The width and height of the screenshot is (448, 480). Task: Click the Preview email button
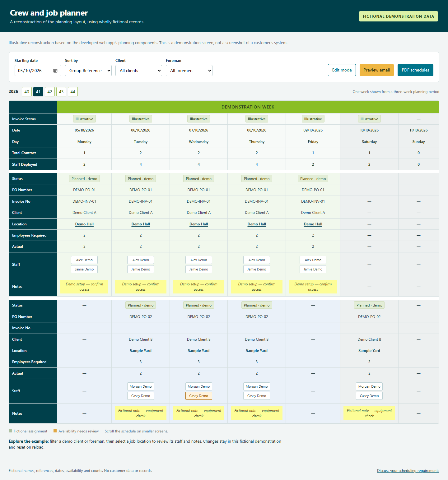tap(377, 70)
